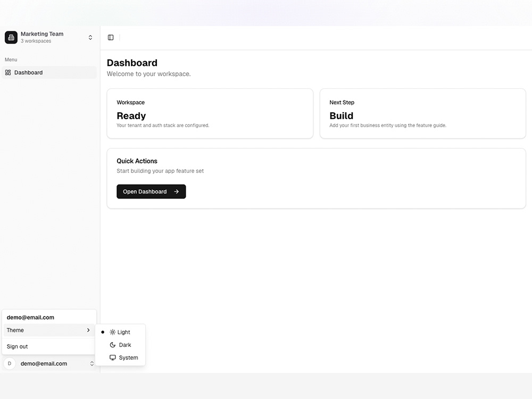This screenshot has width=532, height=399.
Task: Expand the Theme submenu chevron
Action: pos(88,330)
